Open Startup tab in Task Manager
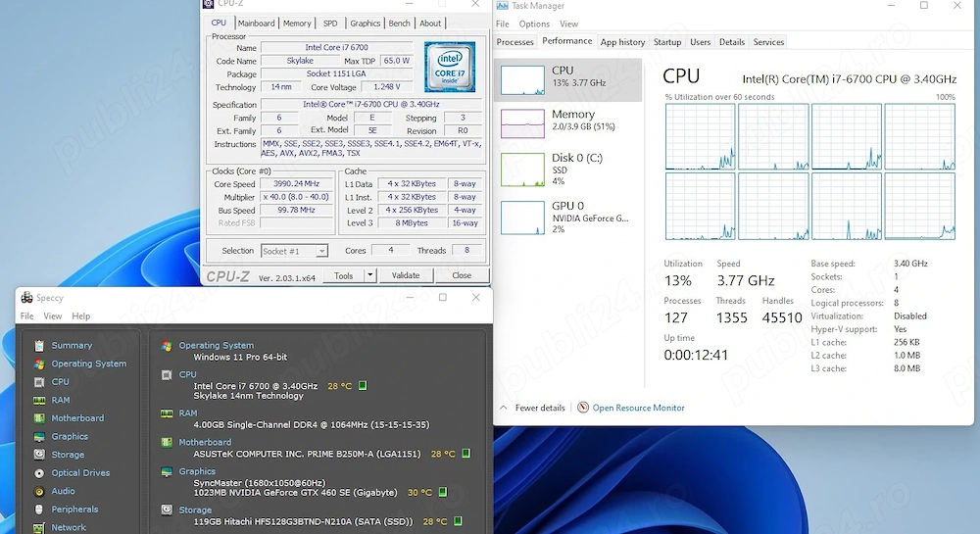 [667, 42]
